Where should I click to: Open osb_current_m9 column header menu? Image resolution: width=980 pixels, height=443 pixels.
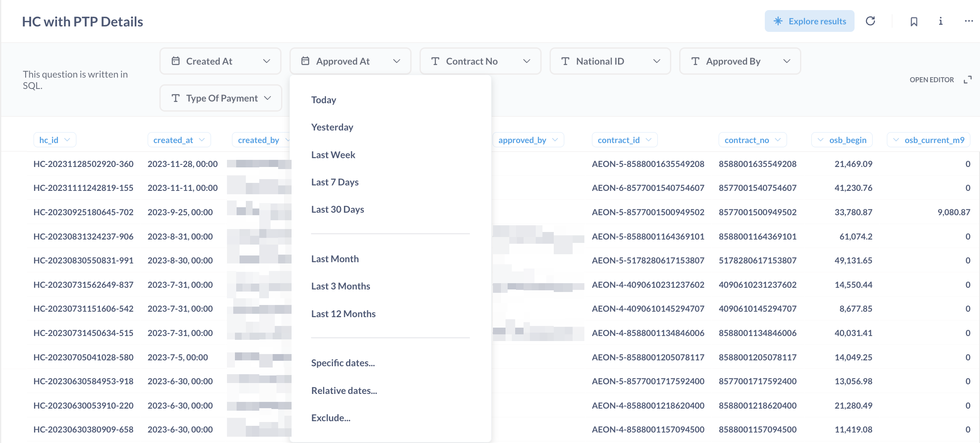click(928, 140)
